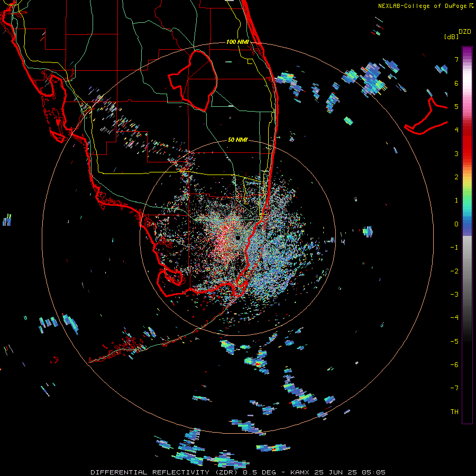Click the -5 dB value on the color scale
The width and height of the screenshot is (476, 476).
[x=454, y=341]
